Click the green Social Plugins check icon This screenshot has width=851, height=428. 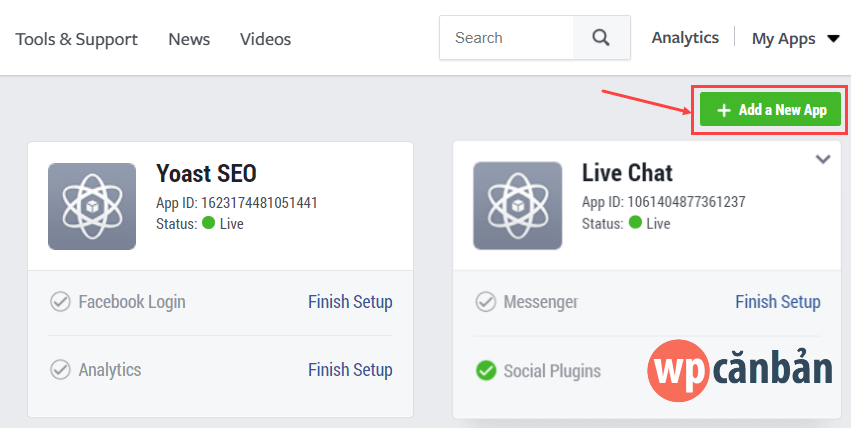click(486, 371)
